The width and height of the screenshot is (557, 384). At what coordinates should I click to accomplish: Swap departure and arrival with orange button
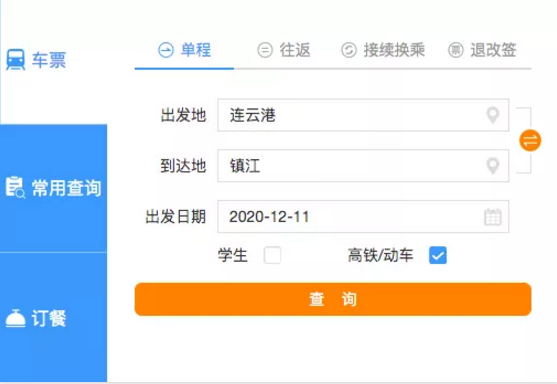[x=530, y=140]
